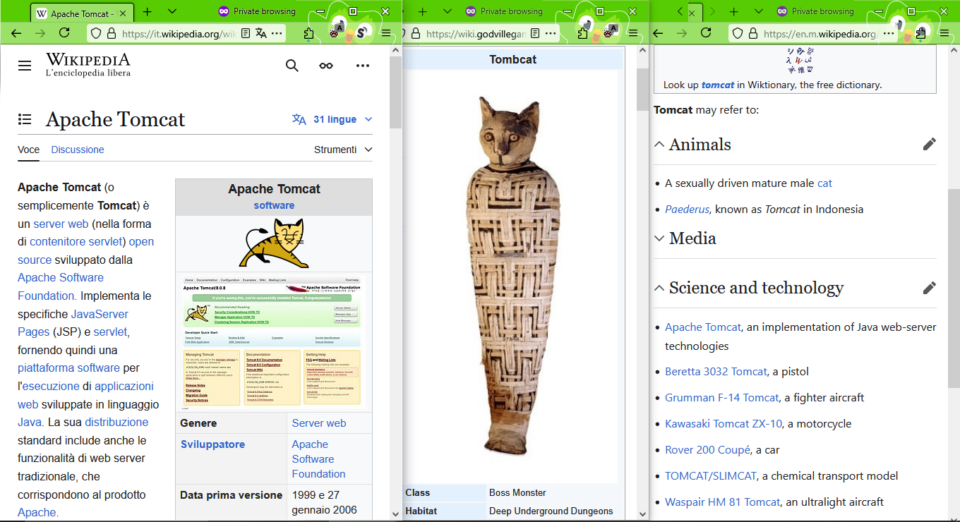Select the Apache Tomcat browser tab
960x522 pixels.
[x=81, y=13]
